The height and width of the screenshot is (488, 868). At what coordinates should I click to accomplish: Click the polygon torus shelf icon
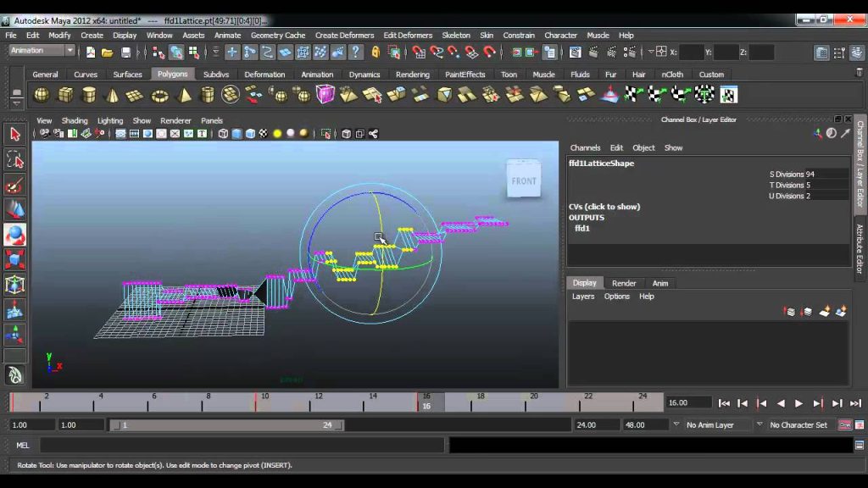click(x=159, y=95)
